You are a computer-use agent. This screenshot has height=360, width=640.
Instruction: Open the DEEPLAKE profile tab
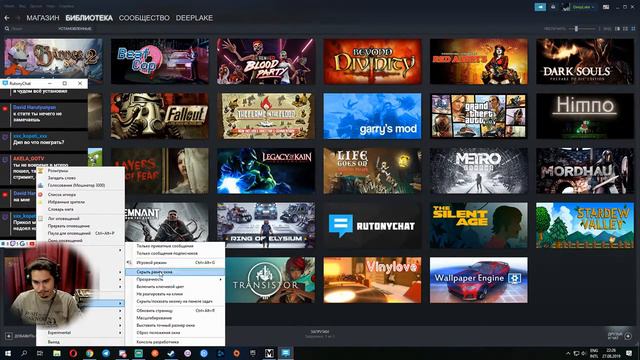coord(194,18)
